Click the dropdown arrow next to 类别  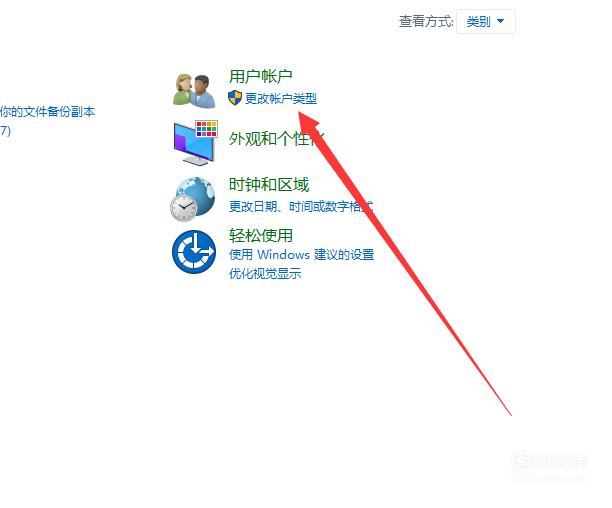tap(500, 21)
